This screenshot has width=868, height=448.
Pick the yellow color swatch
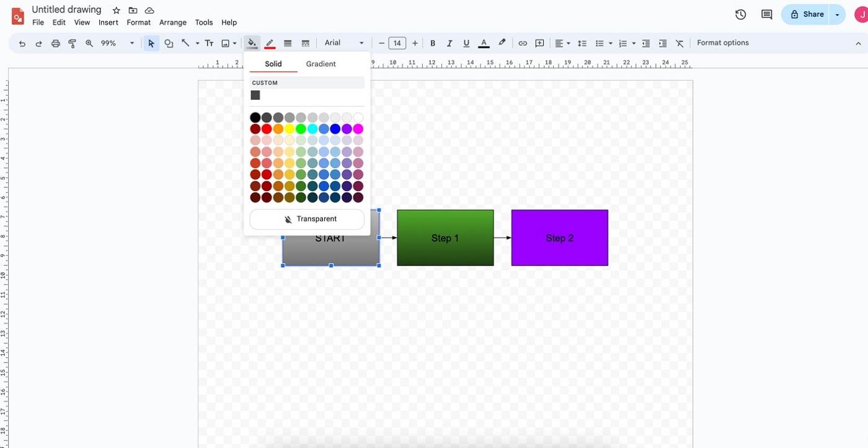click(x=290, y=129)
